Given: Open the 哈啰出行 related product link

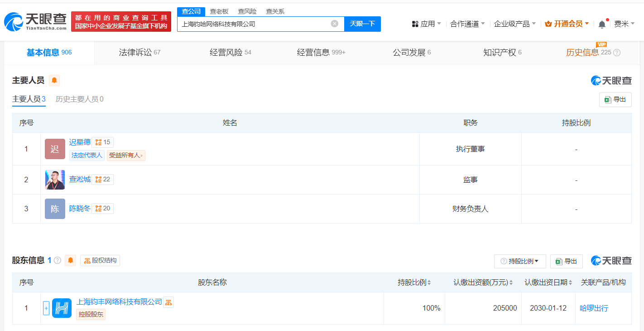Looking at the screenshot, I should click(x=594, y=308).
